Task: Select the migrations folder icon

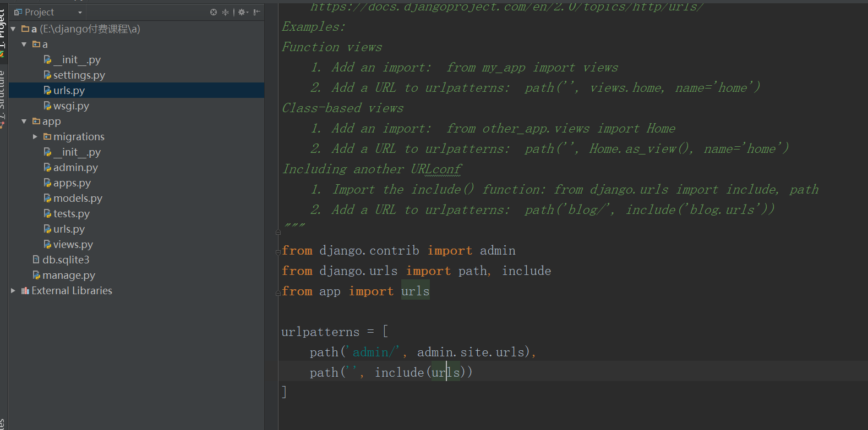Action: (47, 136)
